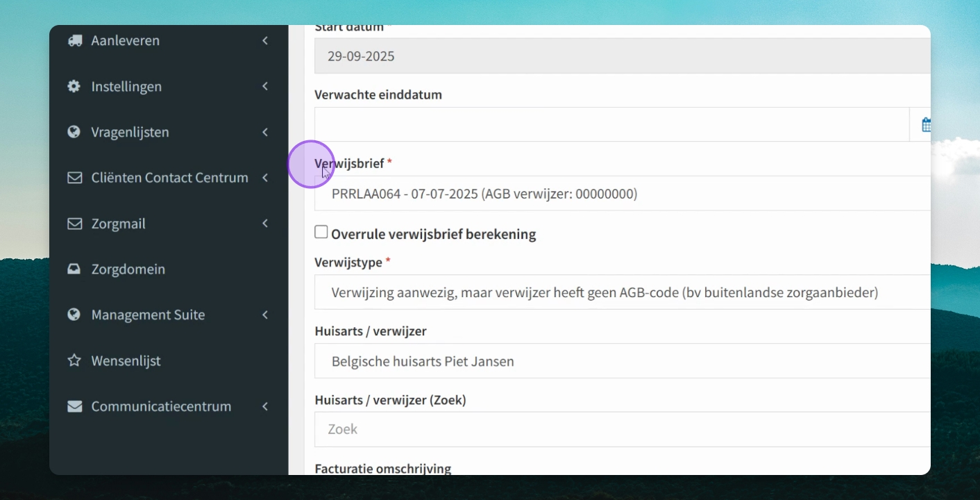The height and width of the screenshot is (500, 980).
Task: Open the Wensenlijst menu item
Action: (169, 360)
